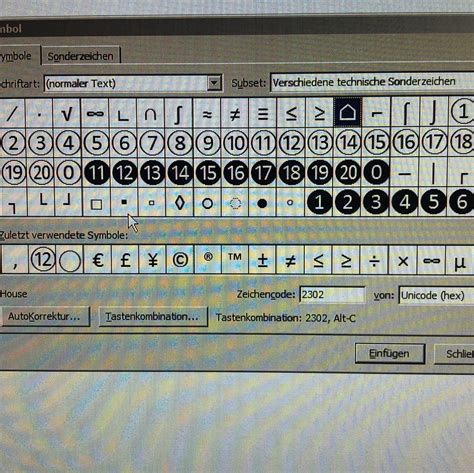The image size is (474, 473).
Task: Choose the black circled number 20
Action: (x=348, y=173)
